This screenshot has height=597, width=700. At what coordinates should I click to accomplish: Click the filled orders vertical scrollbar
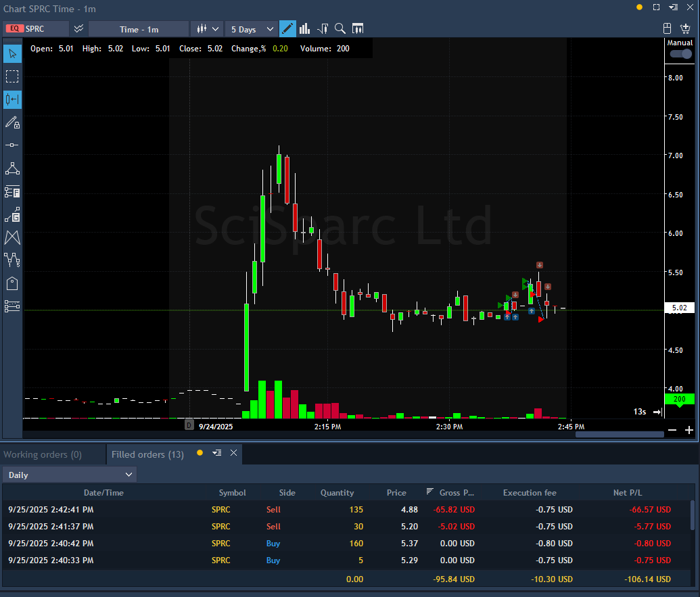[x=693, y=515]
